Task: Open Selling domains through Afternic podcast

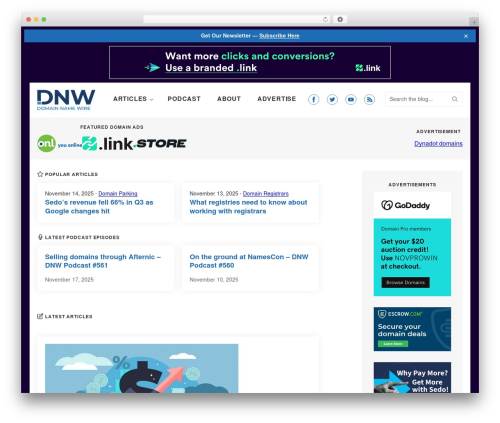Action: (103, 261)
